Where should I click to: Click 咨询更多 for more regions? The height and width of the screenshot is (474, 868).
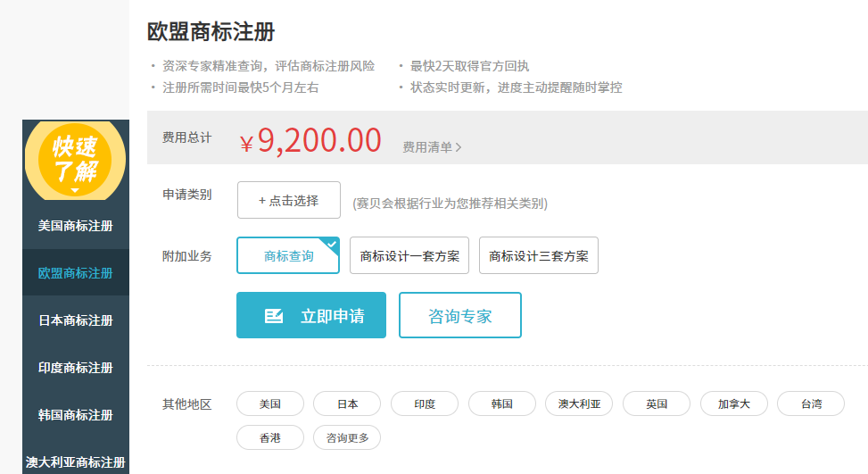tap(347, 437)
